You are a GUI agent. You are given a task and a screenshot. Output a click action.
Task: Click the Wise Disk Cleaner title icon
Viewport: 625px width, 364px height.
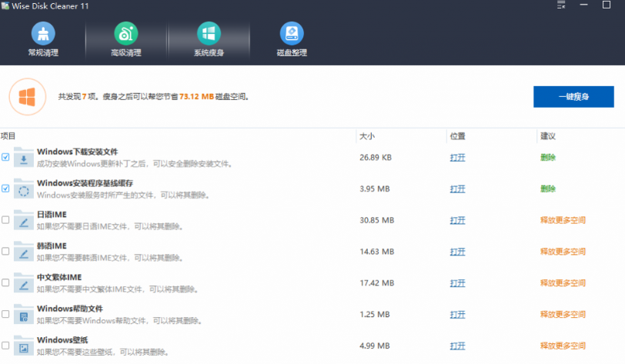click(x=5, y=5)
